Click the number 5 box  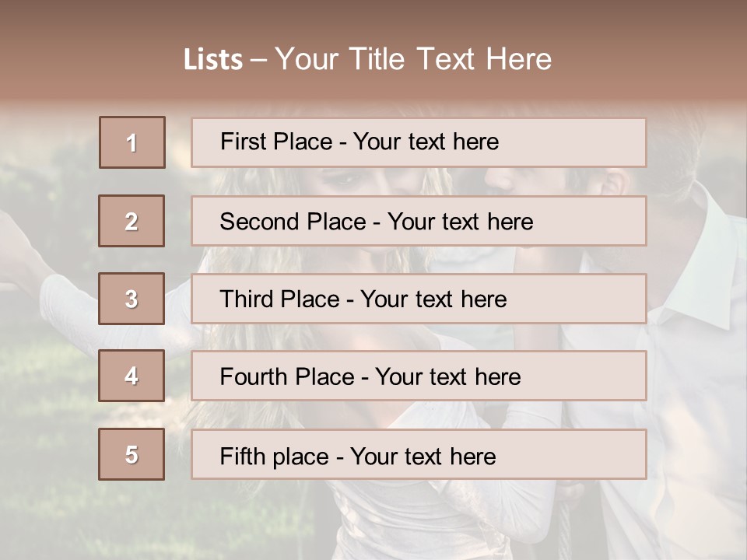click(132, 454)
